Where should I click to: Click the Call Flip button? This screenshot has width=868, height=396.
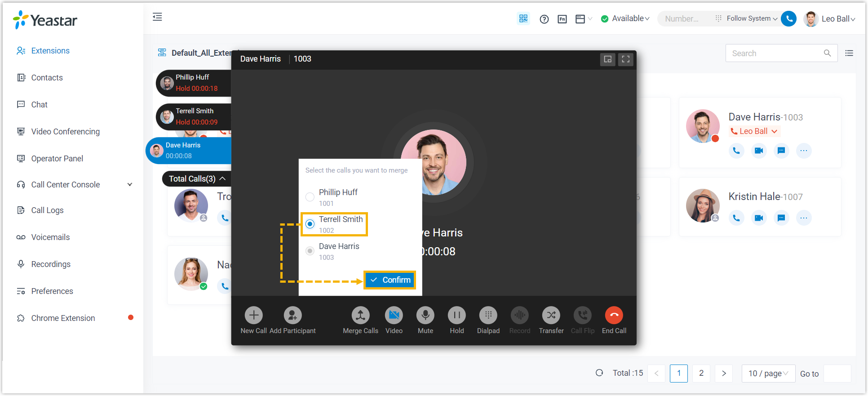point(583,320)
